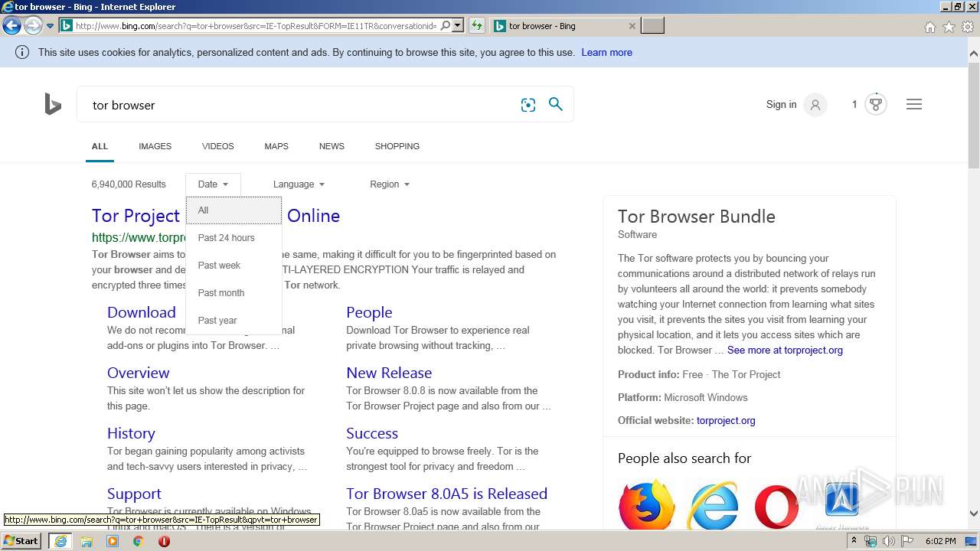This screenshot has height=551, width=980.
Task: Switch to the VIDEOS tab
Action: pyautogui.click(x=217, y=146)
